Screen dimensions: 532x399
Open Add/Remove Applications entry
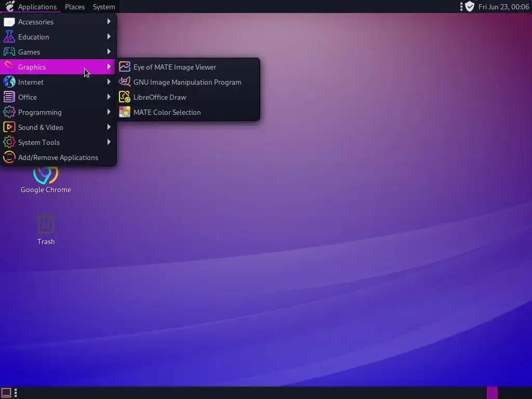click(58, 157)
